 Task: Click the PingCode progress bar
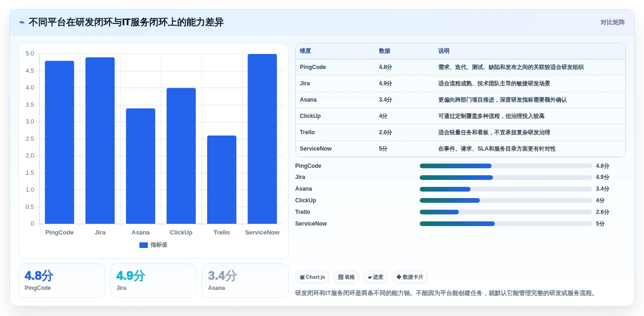pos(506,166)
